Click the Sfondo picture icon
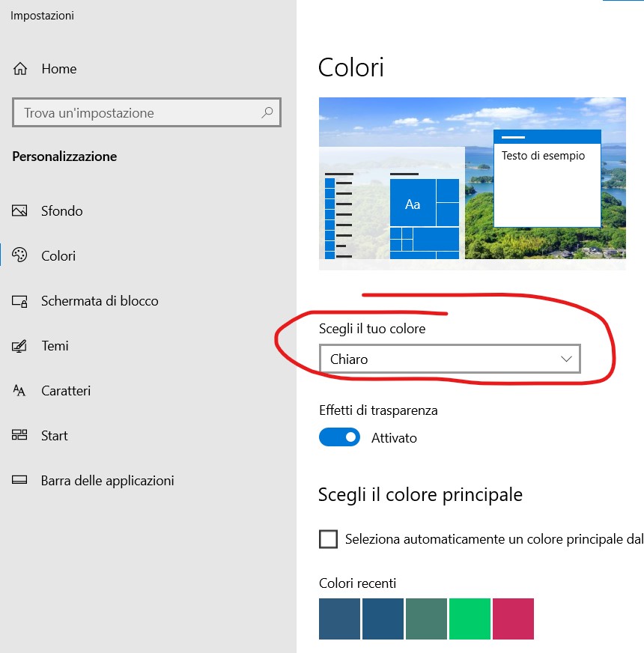This screenshot has height=653, width=644. [x=19, y=210]
